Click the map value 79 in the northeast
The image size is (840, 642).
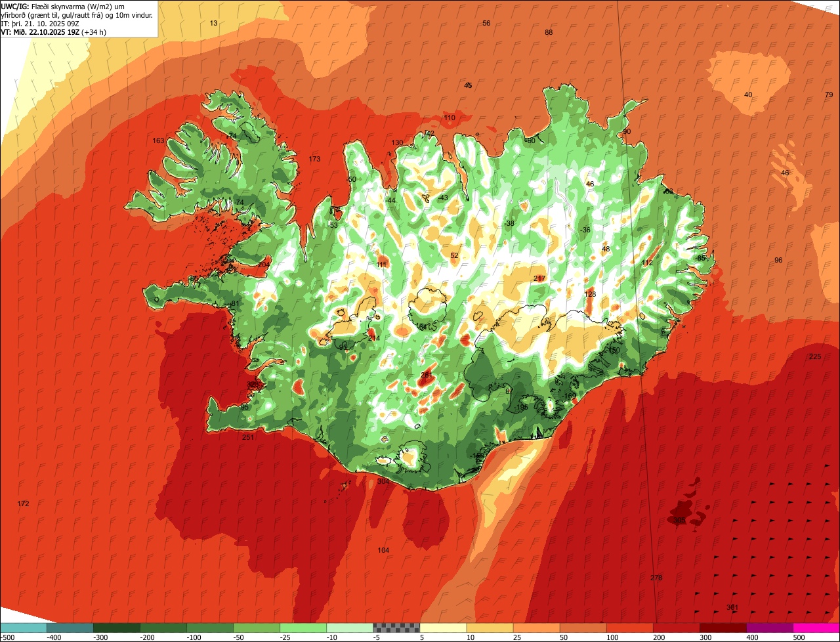[829, 95]
